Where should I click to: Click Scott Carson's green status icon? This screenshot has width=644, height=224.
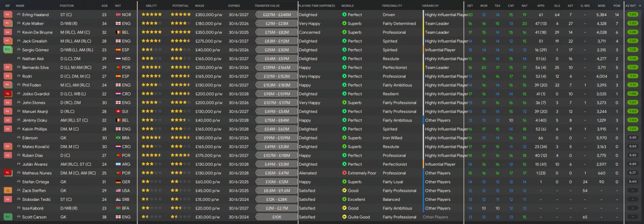click(x=7, y=217)
